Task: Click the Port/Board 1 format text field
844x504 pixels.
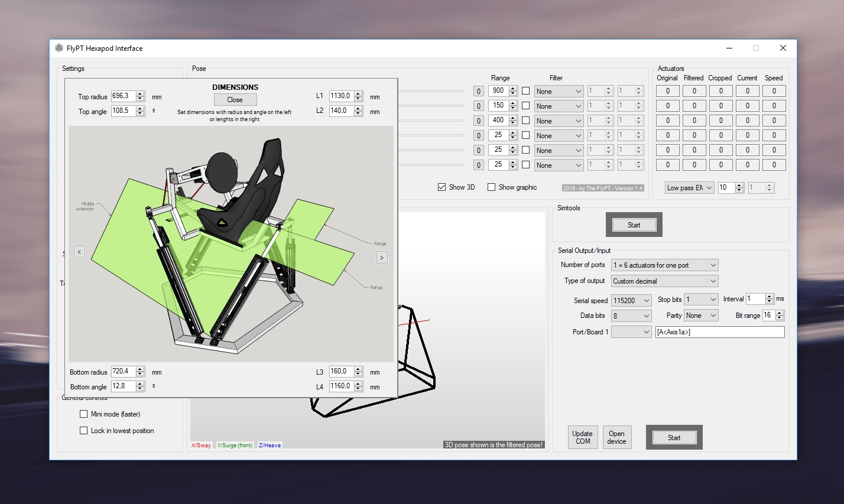Action: [719, 332]
